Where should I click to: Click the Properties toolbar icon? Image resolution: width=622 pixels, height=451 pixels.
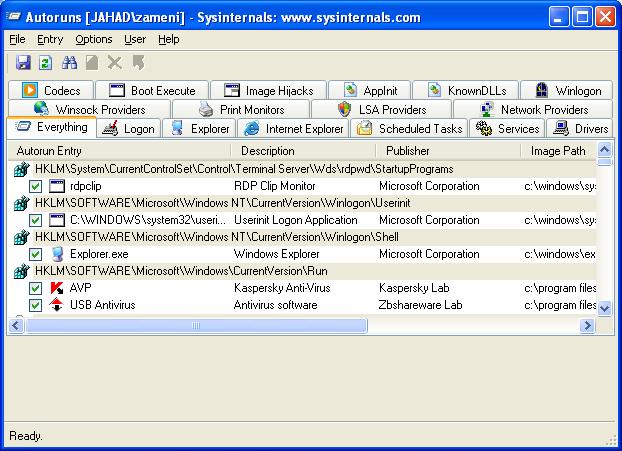(92, 63)
